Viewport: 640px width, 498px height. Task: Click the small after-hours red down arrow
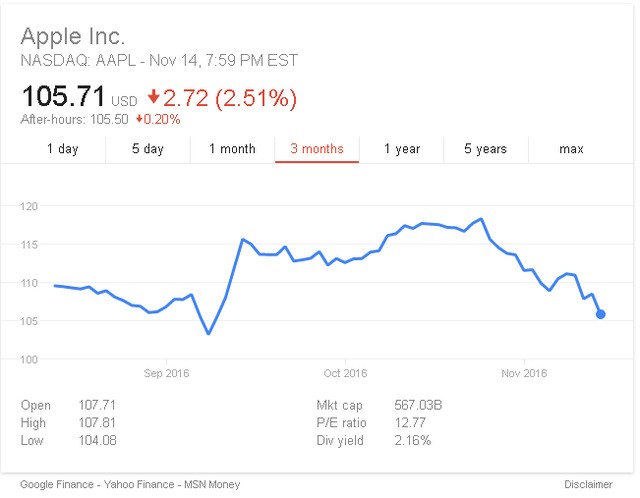click(x=139, y=119)
